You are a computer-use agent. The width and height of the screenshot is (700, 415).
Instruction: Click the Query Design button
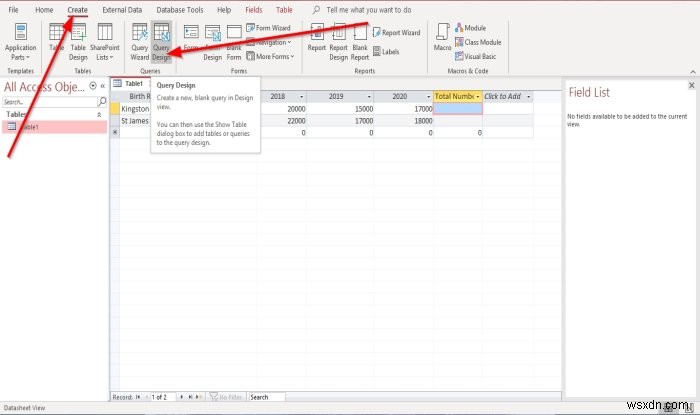click(x=161, y=42)
